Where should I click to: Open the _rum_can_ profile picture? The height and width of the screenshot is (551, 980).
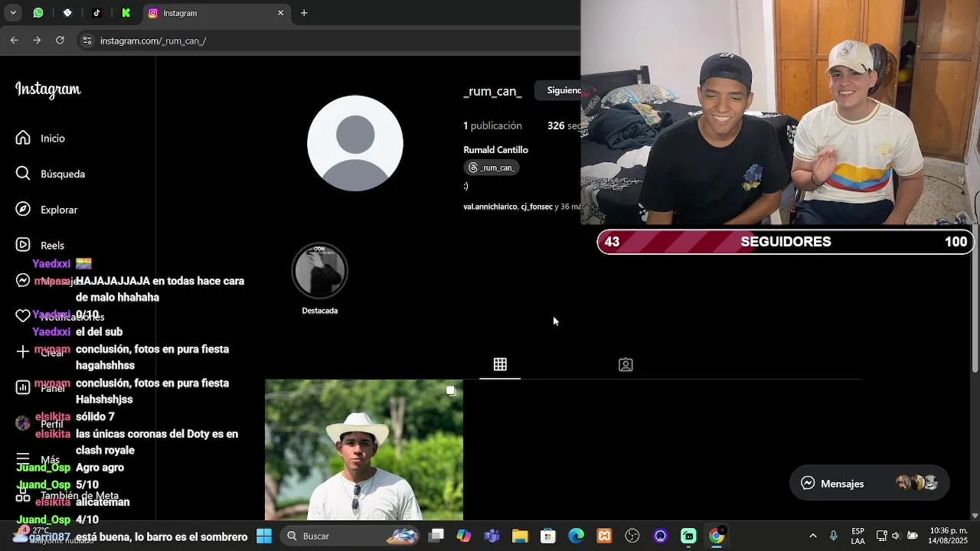355,143
